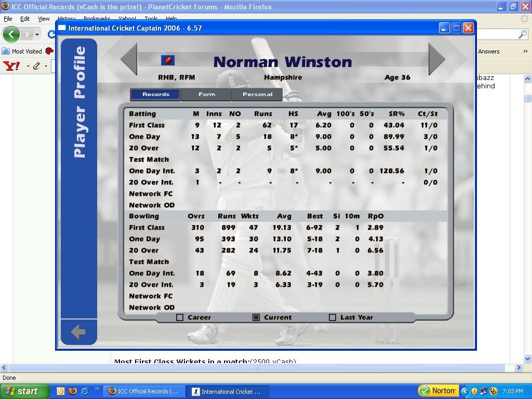
Task: Tick the Career checkbox
Action: (x=180, y=317)
